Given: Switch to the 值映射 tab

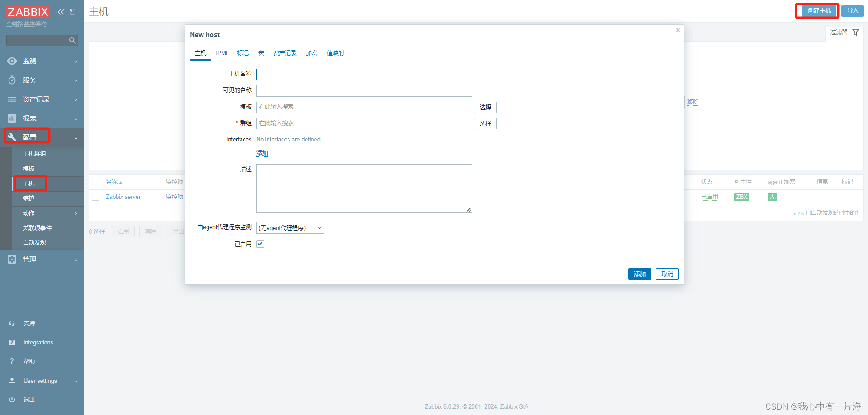Looking at the screenshot, I should pos(335,53).
